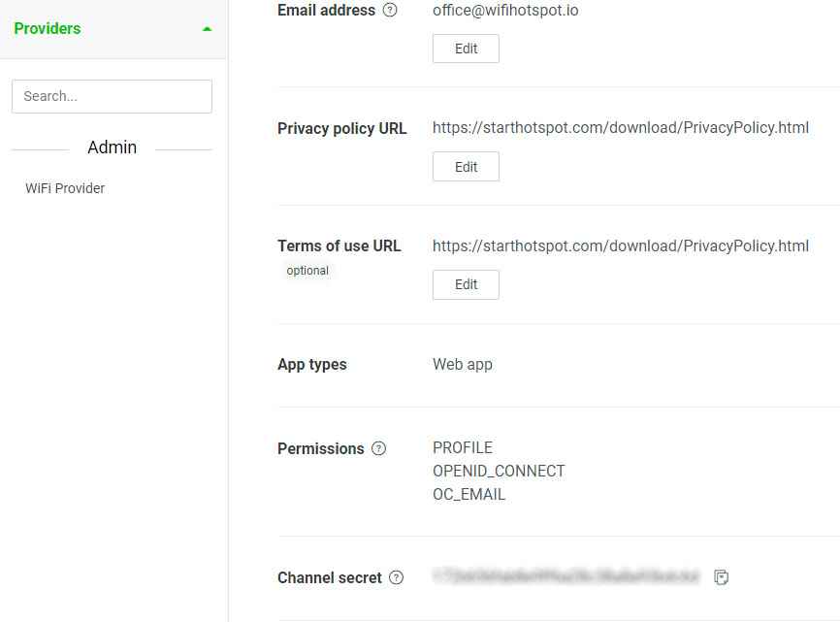Click the Terms of use URL text

coord(621,246)
